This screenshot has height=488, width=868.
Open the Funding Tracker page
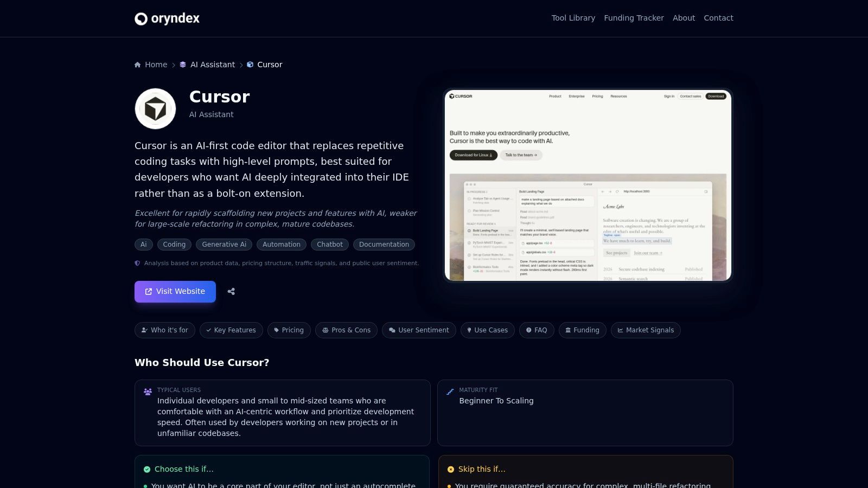coord(634,18)
